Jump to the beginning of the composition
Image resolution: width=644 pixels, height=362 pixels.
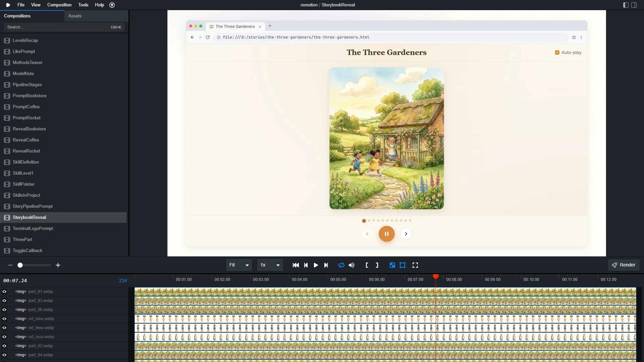(x=296, y=265)
